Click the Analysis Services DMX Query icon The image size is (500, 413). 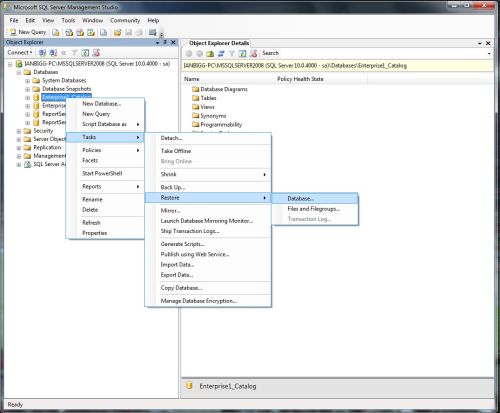80,32
